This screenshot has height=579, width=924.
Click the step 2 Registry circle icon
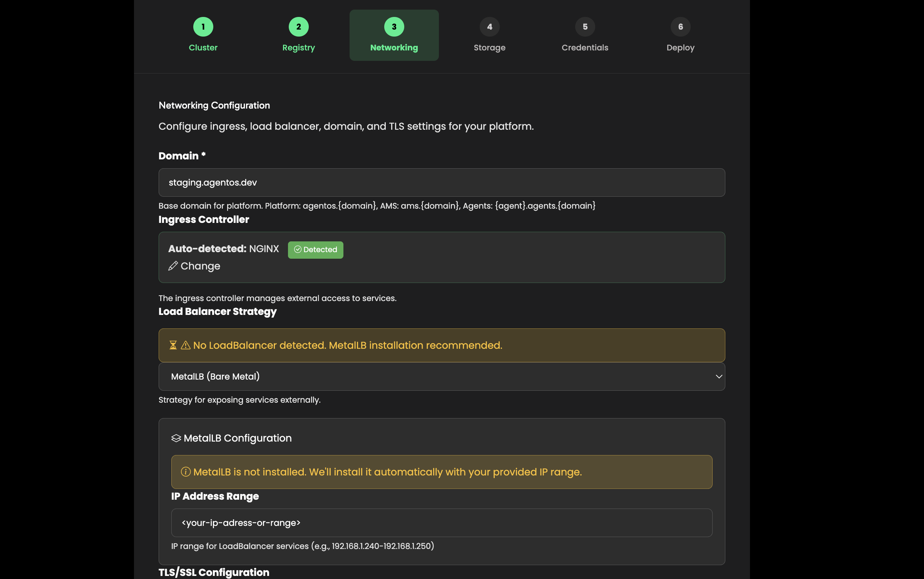298,27
